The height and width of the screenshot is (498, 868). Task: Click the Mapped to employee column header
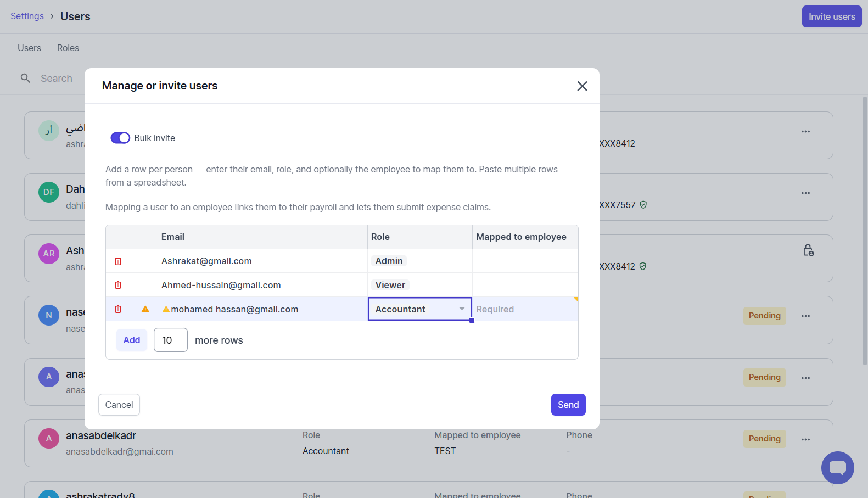click(x=525, y=237)
